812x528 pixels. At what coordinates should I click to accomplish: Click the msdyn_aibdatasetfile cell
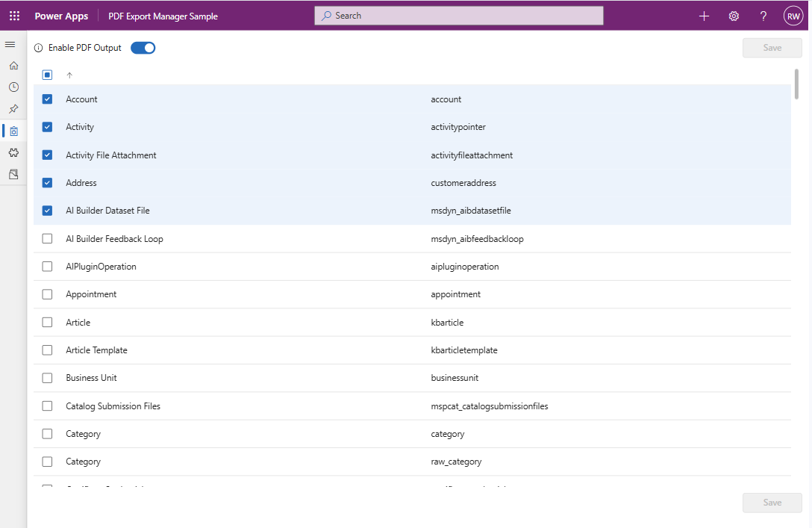tap(471, 211)
